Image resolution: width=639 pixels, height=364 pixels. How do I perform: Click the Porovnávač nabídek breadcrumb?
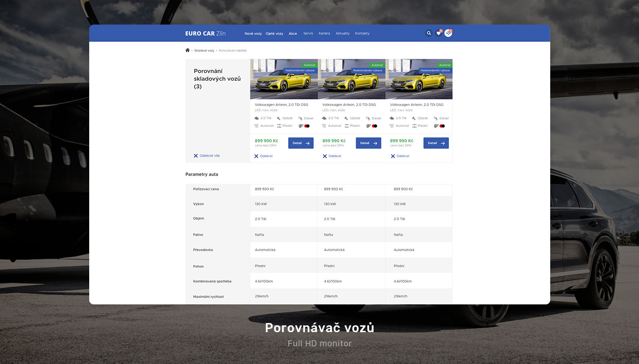click(x=233, y=51)
